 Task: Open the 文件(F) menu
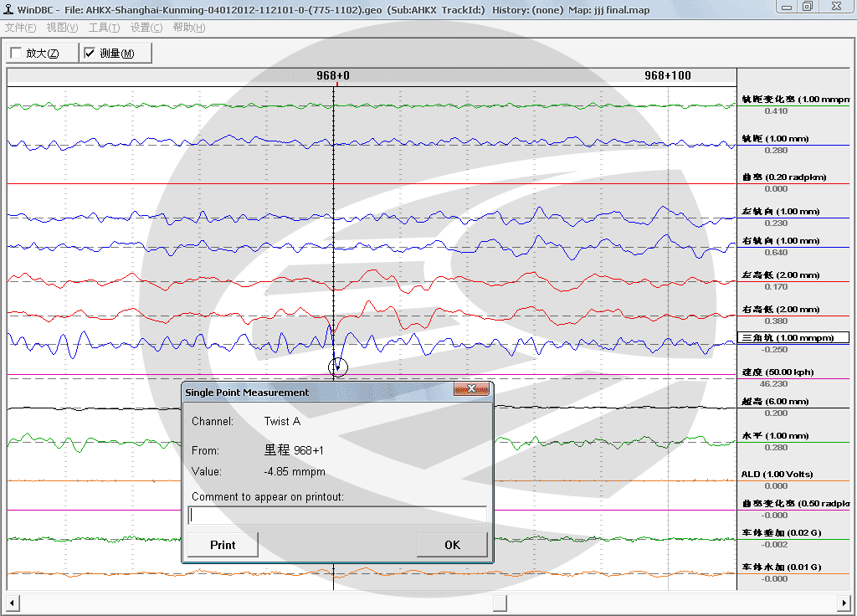coord(20,28)
